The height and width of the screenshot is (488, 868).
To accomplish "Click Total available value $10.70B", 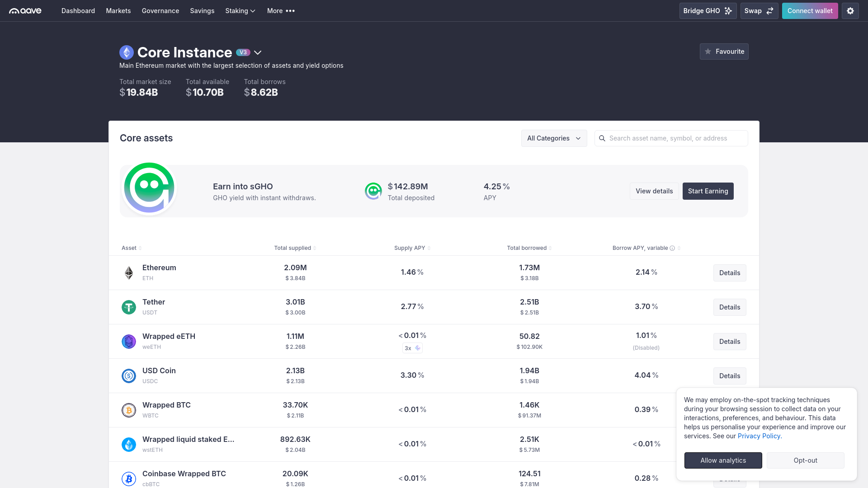I will (205, 93).
